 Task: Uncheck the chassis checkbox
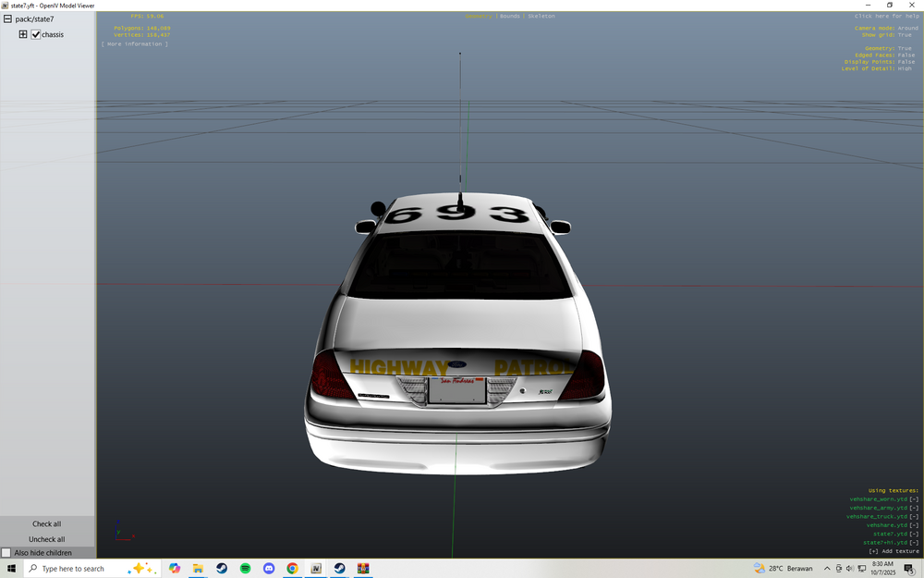pyautogui.click(x=35, y=34)
